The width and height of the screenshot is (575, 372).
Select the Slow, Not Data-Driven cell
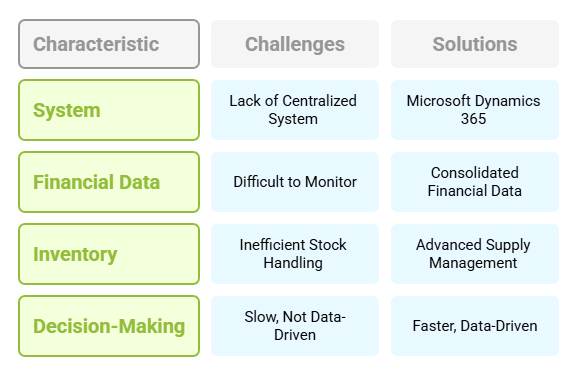[295, 326]
